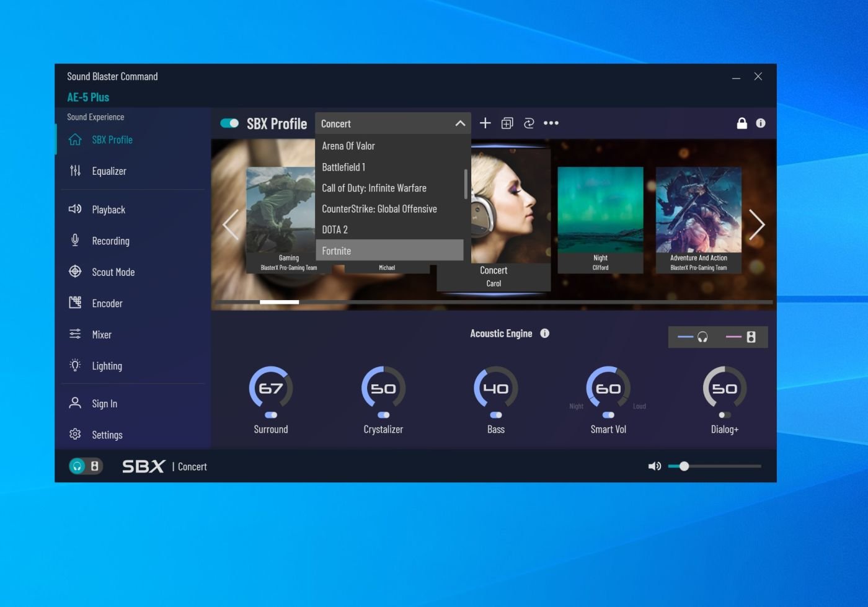The image size is (868, 607).
Task: Click the Equalizer sliders icon
Action: [x=75, y=171]
